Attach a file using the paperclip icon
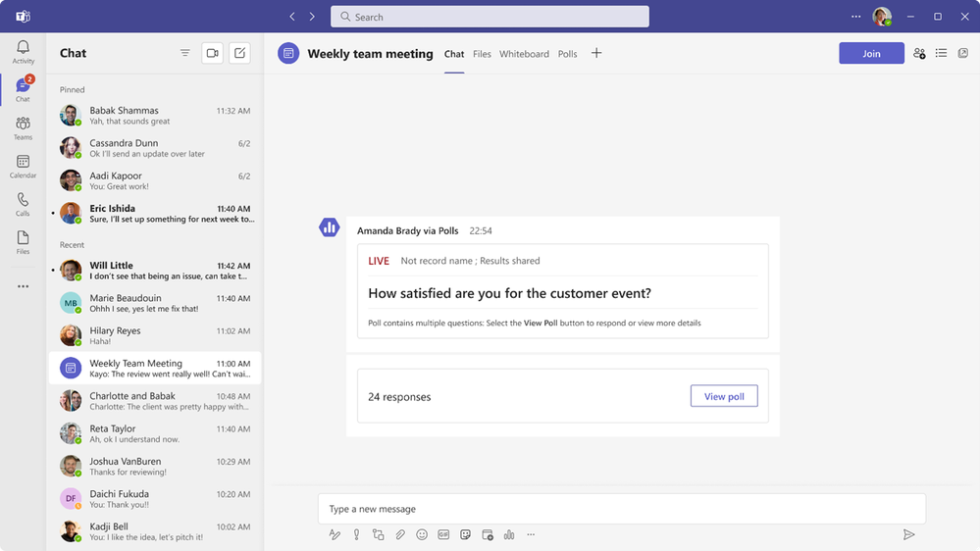Image resolution: width=980 pixels, height=551 pixels. 400,534
